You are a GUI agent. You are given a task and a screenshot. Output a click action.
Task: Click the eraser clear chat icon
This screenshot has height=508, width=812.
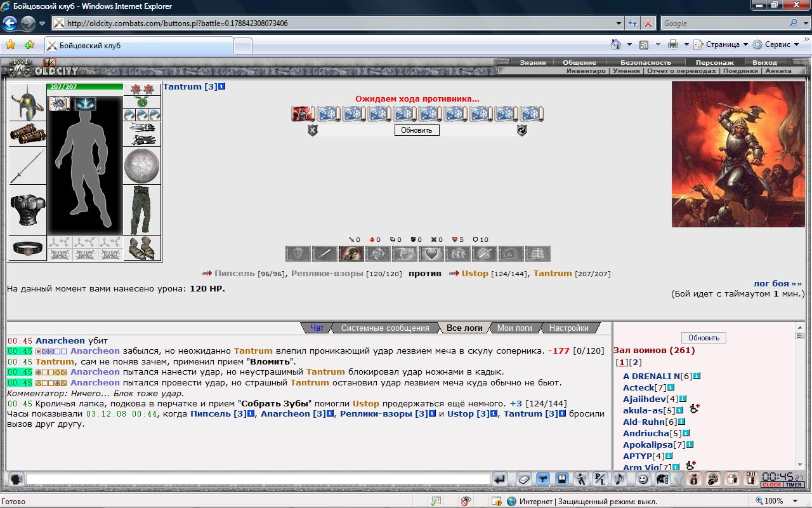point(523,479)
